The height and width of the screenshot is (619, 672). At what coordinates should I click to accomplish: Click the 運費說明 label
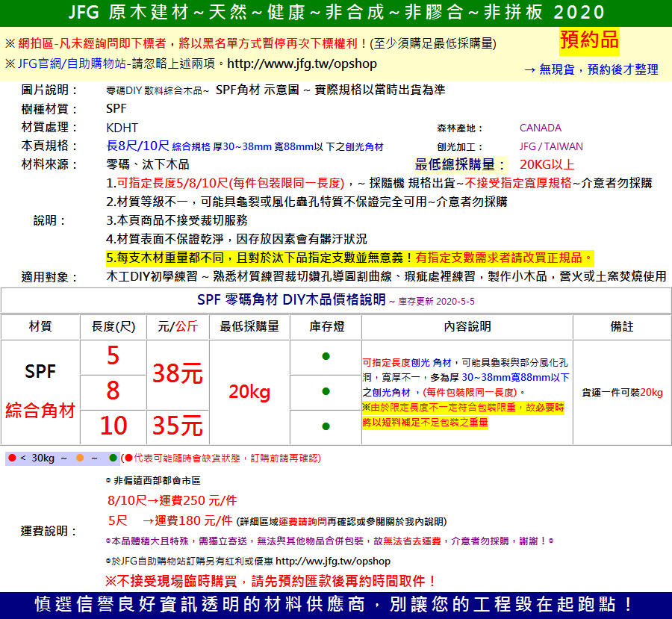[x=49, y=531]
